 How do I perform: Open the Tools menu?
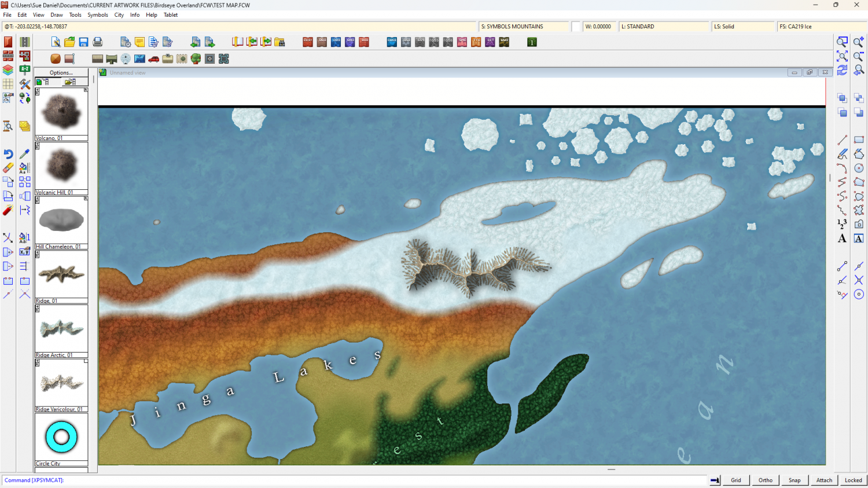[x=75, y=15]
